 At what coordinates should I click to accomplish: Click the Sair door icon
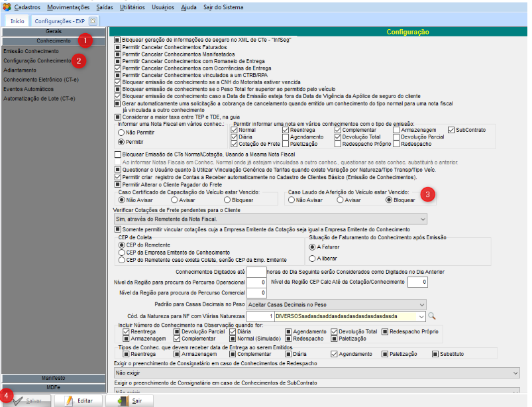pyautogui.click(x=123, y=401)
